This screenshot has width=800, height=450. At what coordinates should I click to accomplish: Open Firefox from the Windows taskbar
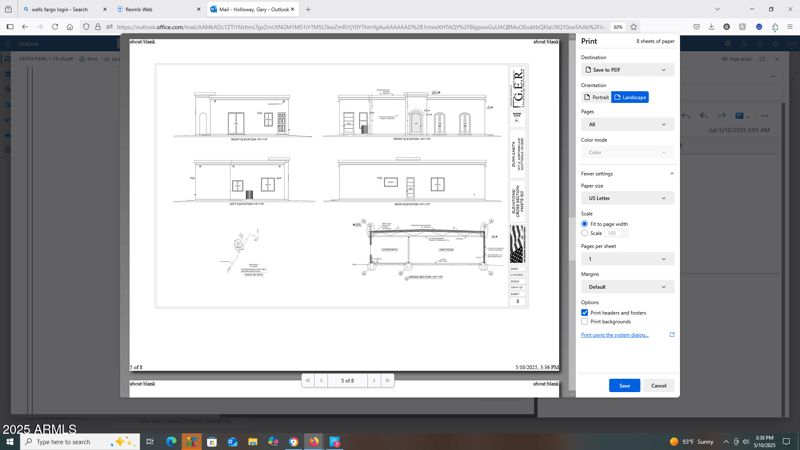click(x=314, y=441)
